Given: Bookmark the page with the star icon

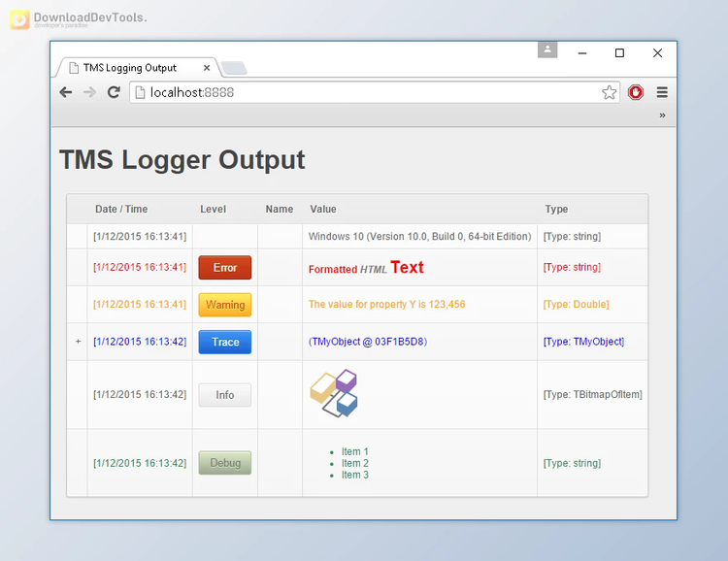Looking at the screenshot, I should click(x=610, y=92).
